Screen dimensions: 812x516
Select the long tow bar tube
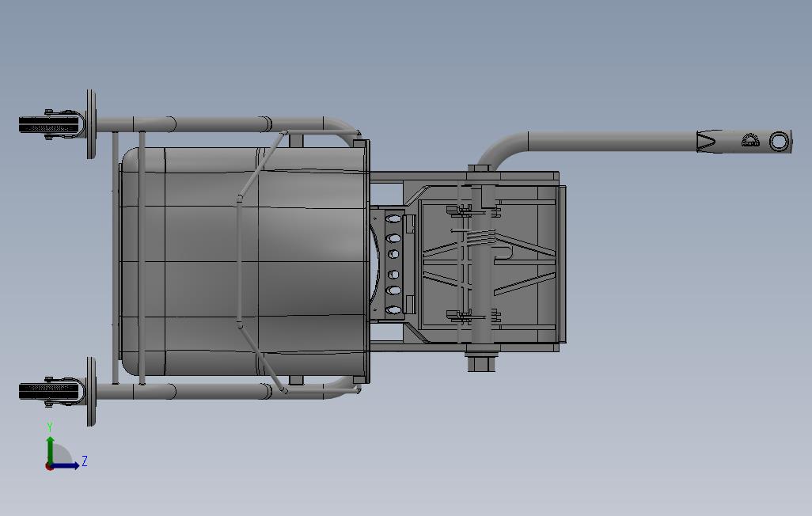pyautogui.click(x=613, y=141)
